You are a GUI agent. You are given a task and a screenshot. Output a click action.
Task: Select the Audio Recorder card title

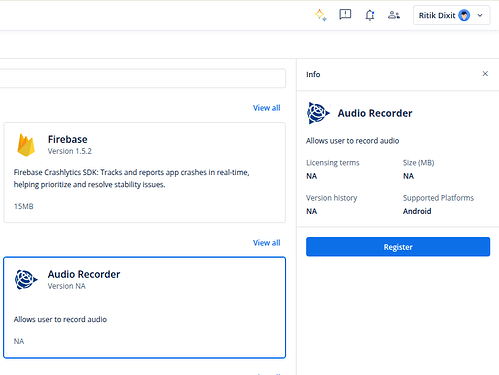(x=84, y=274)
